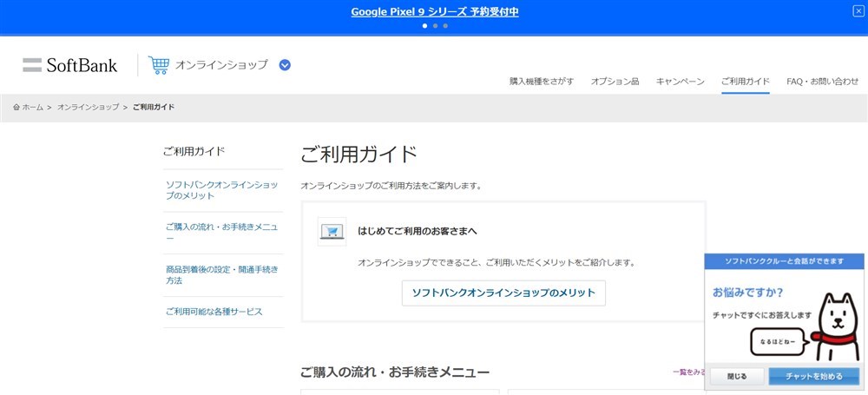Select second banner carousel dot
Viewport: 868px width, 395px height.
(435, 25)
